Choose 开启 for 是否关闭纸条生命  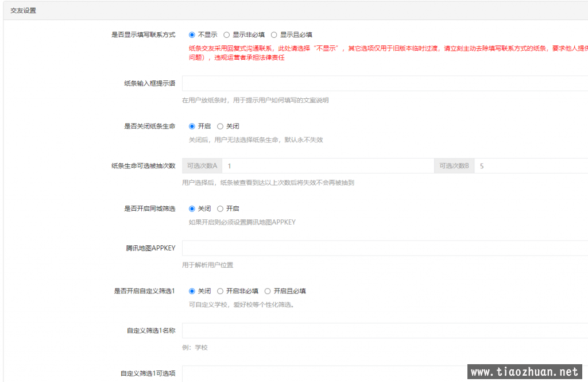click(192, 126)
